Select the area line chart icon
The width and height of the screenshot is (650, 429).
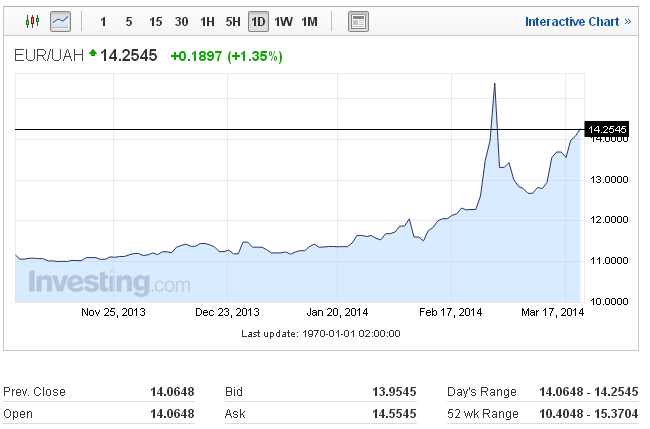click(x=61, y=22)
